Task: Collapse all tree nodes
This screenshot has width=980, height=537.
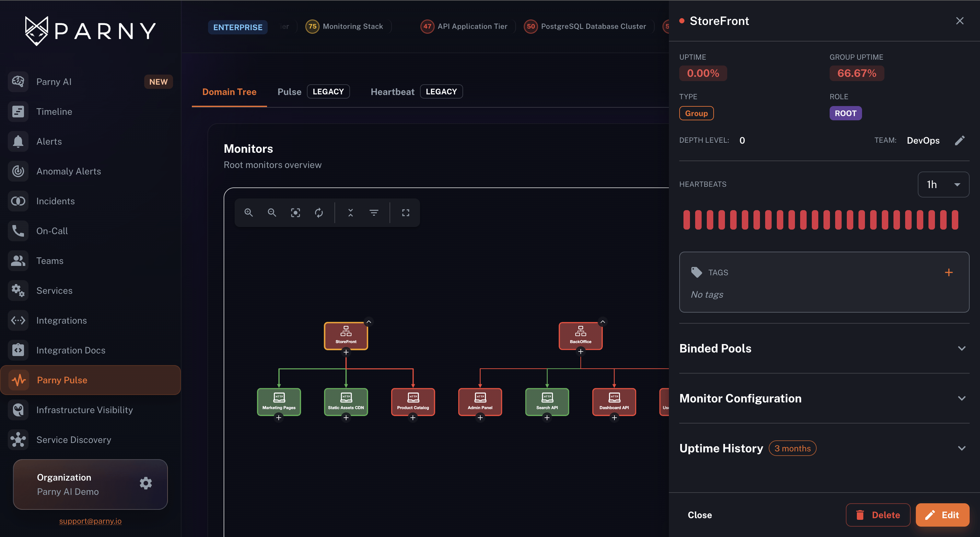Action: [351, 212]
